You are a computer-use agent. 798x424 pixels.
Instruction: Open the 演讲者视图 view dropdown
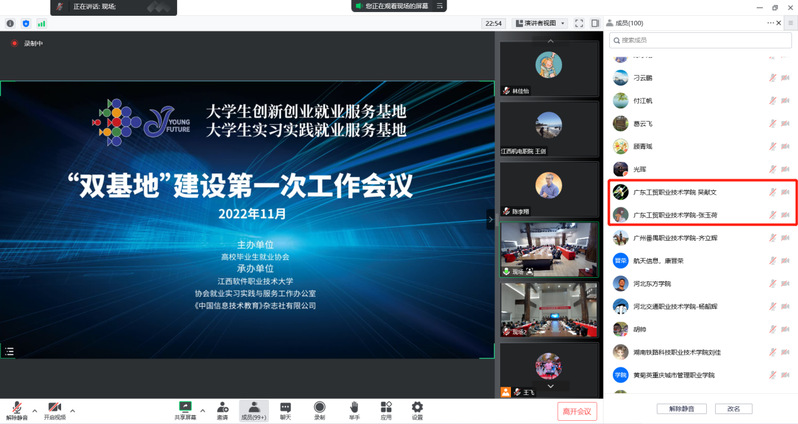(x=540, y=23)
